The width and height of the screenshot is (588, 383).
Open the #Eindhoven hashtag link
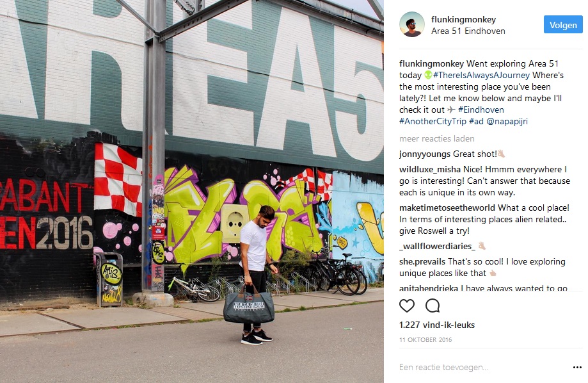coord(481,110)
